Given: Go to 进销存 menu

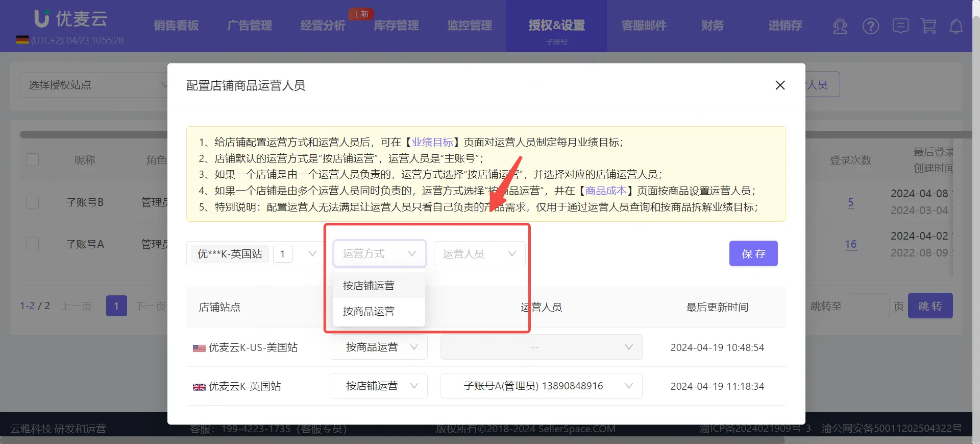Looking at the screenshot, I should (786, 26).
